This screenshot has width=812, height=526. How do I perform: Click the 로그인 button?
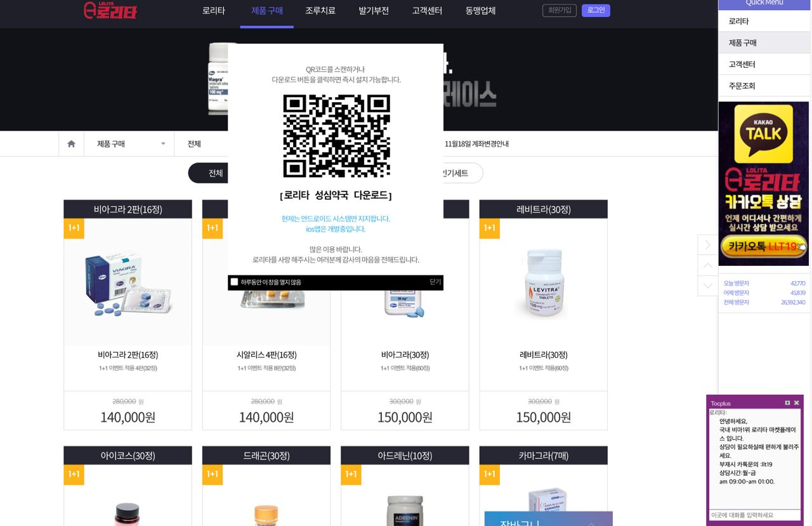coord(596,10)
